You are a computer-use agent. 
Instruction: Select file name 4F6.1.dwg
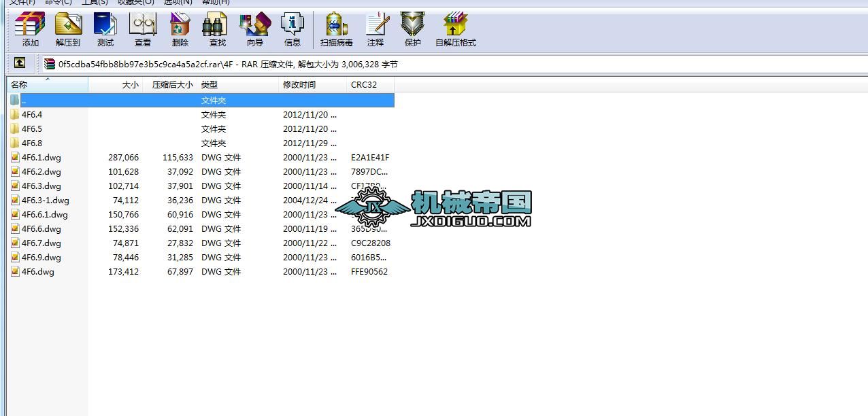41,157
